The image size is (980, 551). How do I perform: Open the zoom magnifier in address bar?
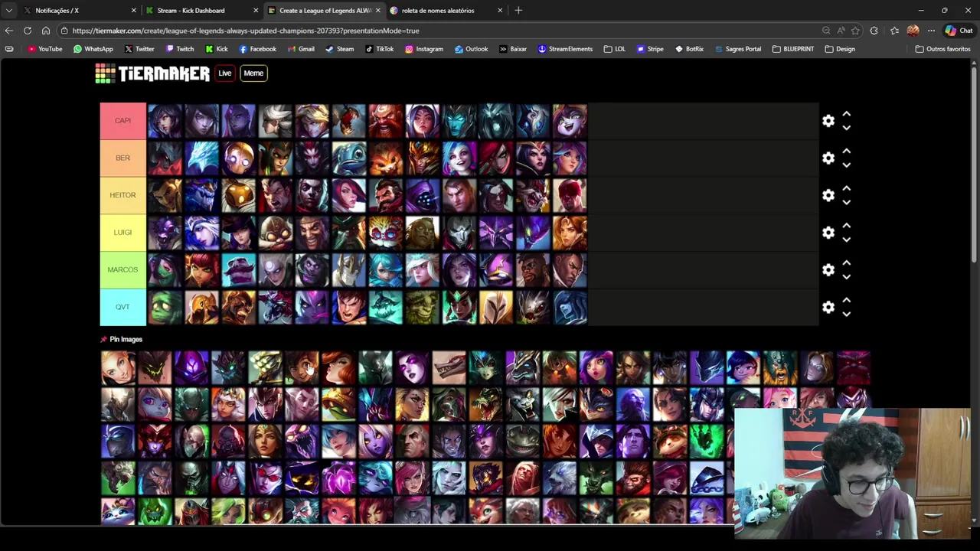826,31
